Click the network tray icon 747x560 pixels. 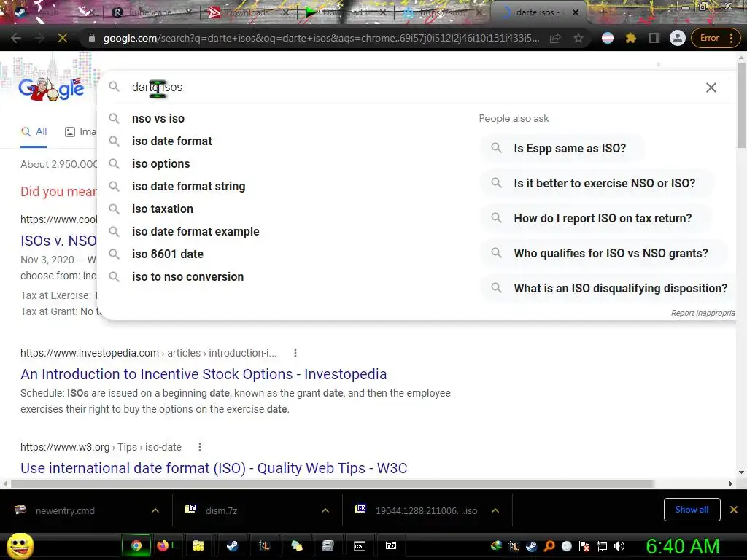coord(602,546)
